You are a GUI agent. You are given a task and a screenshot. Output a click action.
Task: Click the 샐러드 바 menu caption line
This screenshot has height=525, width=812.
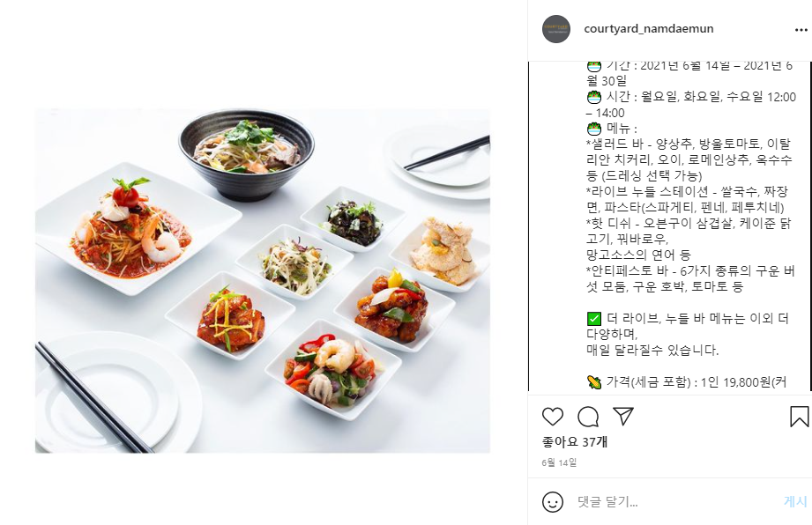coord(689,144)
